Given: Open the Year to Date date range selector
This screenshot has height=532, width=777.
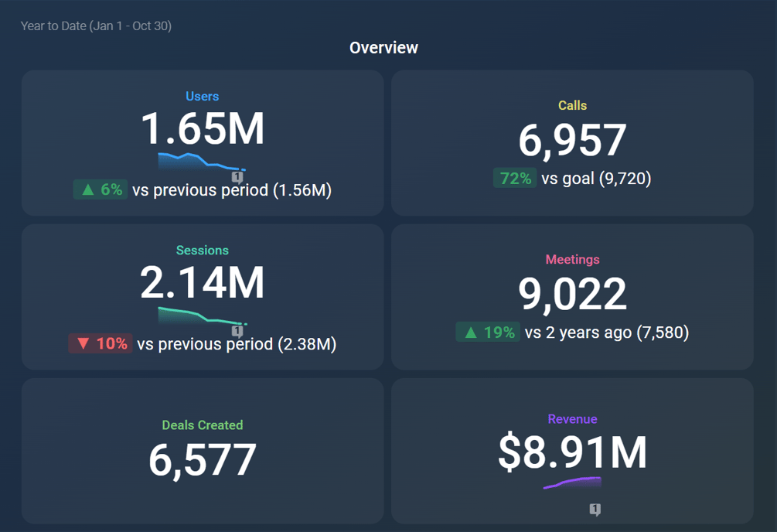Looking at the screenshot, I should (x=97, y=26).
